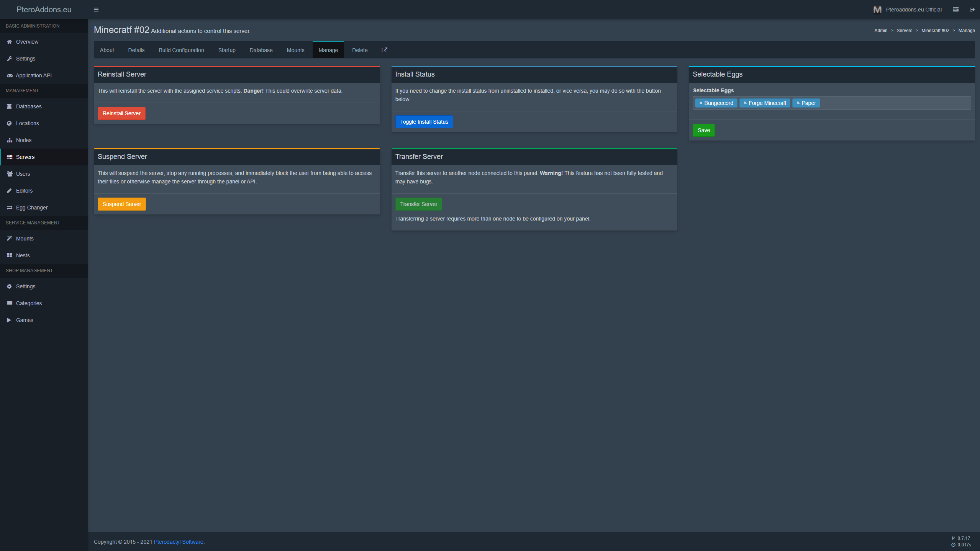
Task: Click the Toggle Install Status button
Action: 424,122
